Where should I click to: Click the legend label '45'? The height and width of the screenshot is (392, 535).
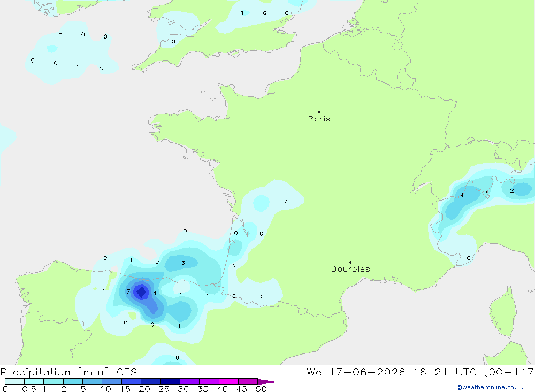pos(242,389)
